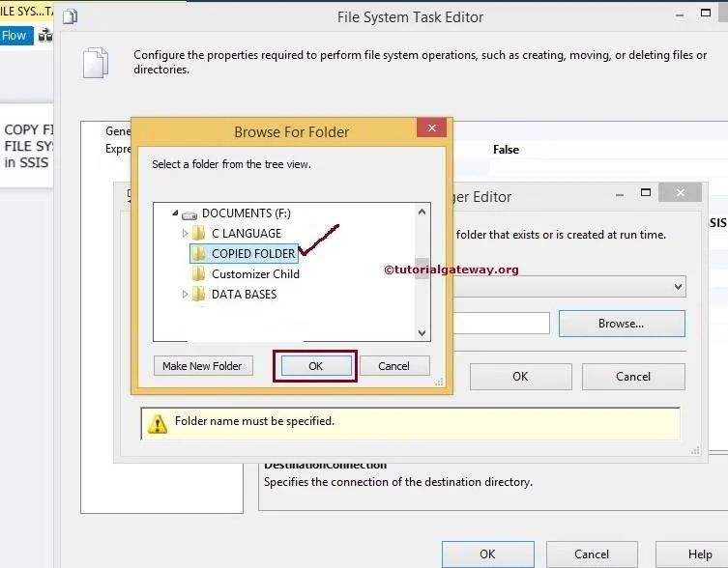The height and width of the screenshot is (568, 728).
Task: Maximize the Connection Manager Editor window
Action: pos(646,192)
